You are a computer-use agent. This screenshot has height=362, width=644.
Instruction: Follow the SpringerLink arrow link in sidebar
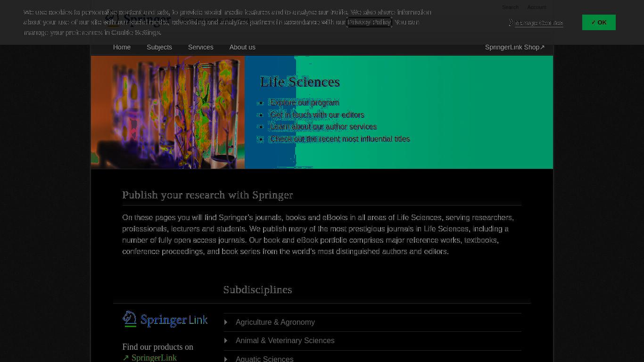pos(149,357)
